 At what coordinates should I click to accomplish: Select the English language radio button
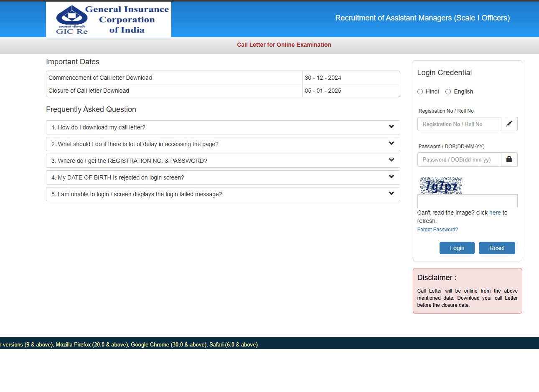[x=448, y=92]
